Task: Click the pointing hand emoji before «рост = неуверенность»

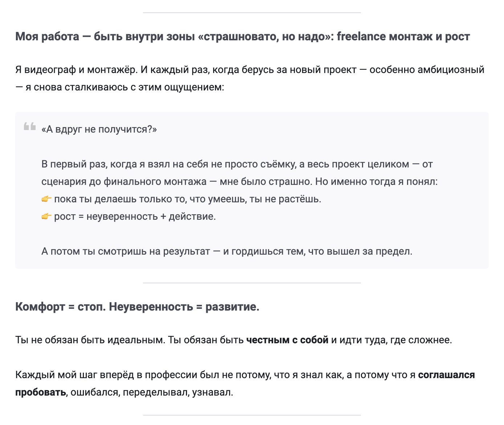Action: [x=46, y=216]
